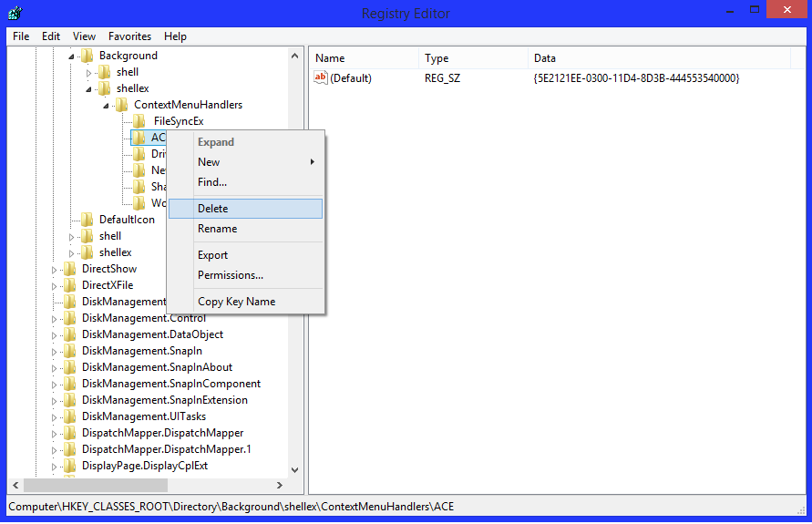Choose Delete from the context menu
The image size is (812, 524).
click(x=213, y=209)
